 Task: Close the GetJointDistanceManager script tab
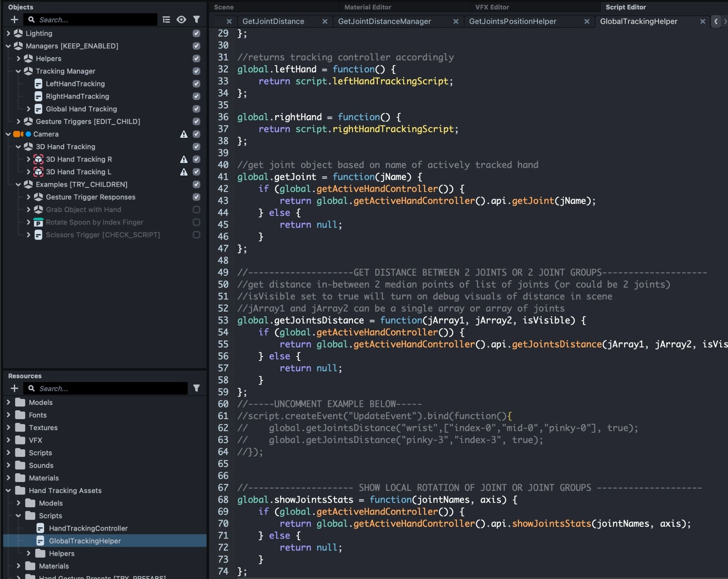tap(456, 21)
